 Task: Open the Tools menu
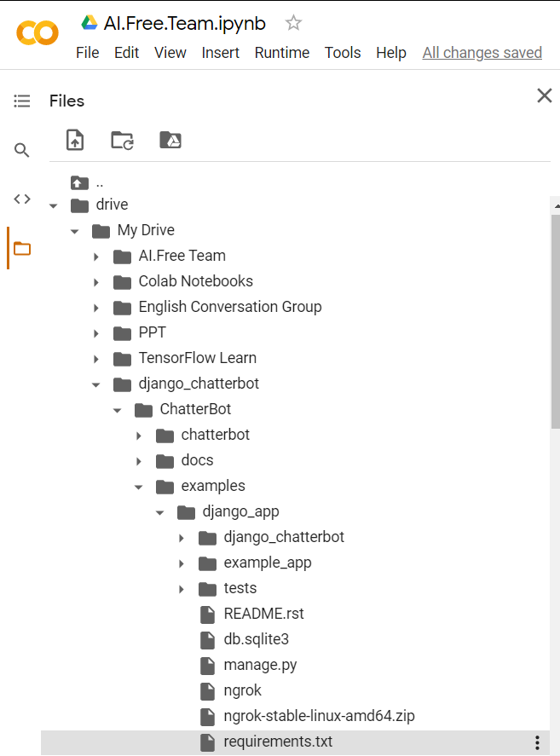click(343, 53)
